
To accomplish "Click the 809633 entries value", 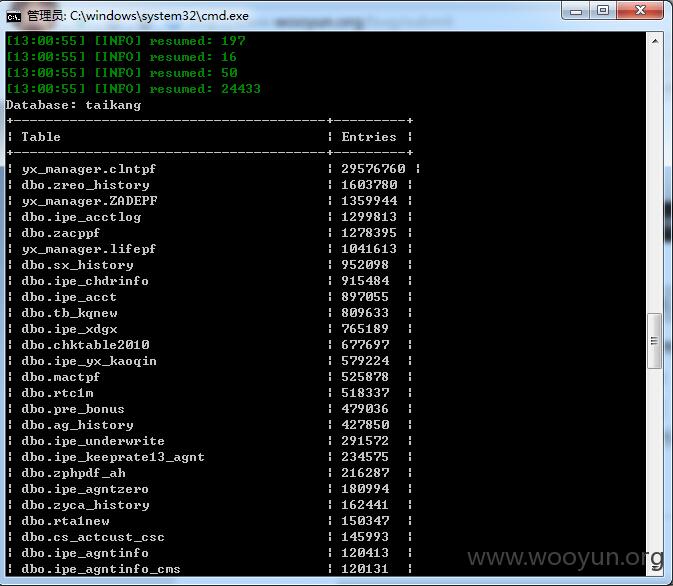I will (365, 313).
